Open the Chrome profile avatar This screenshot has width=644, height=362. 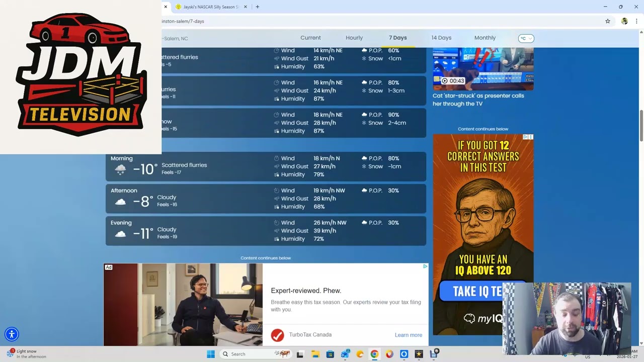click(624, 21)
